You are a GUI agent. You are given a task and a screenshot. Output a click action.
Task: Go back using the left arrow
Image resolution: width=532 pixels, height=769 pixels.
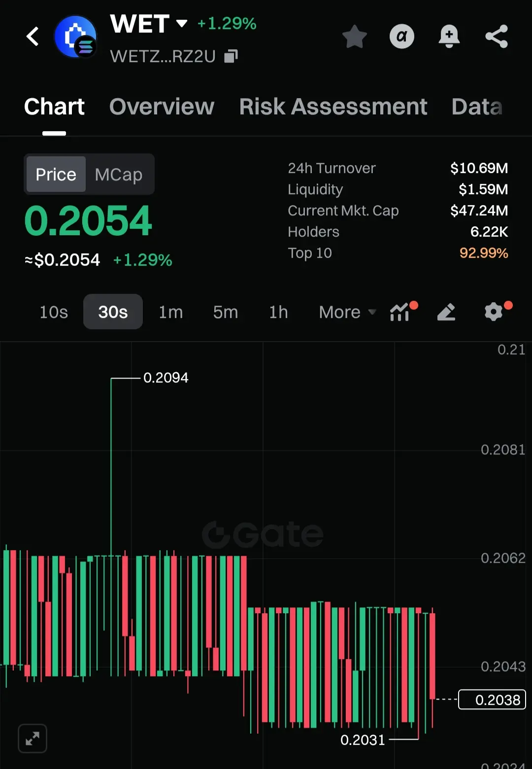pos(33,36)
